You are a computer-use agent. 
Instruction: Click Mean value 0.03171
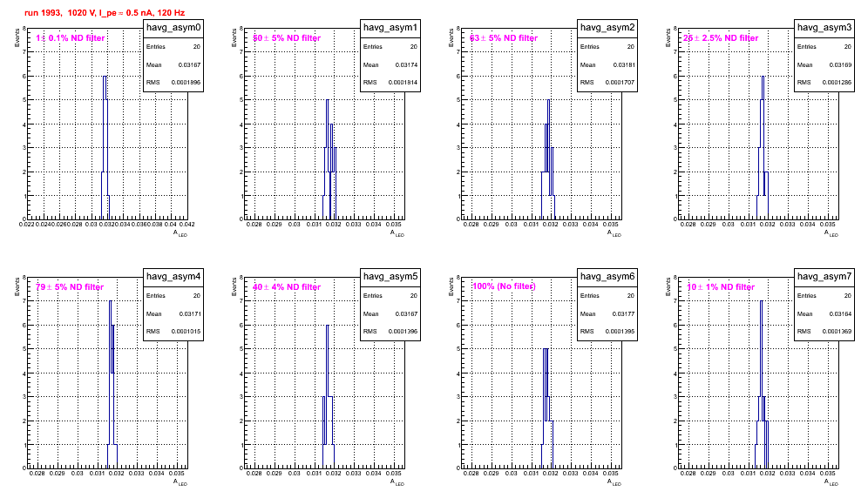(189, 313)
